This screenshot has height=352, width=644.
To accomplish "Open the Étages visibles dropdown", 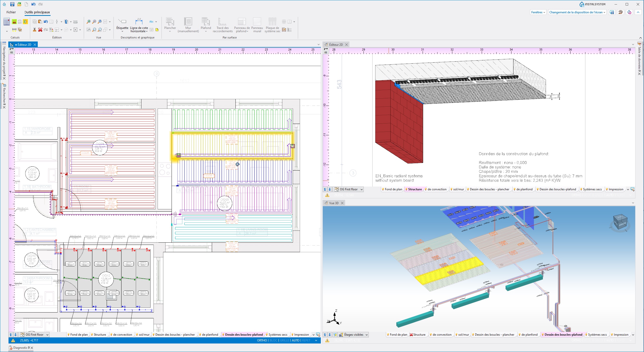I will pyautogui.click(x=353, y=335).
